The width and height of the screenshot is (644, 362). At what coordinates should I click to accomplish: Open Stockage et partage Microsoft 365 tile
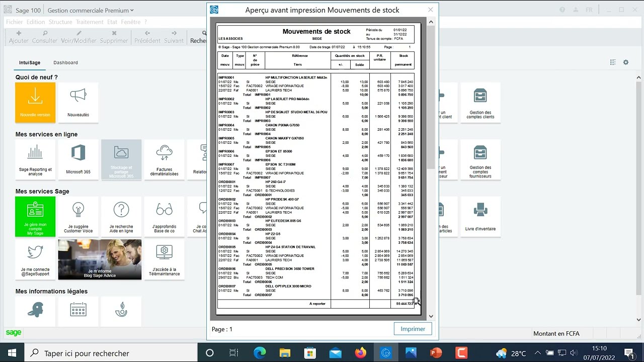click(x=121, y=159)
